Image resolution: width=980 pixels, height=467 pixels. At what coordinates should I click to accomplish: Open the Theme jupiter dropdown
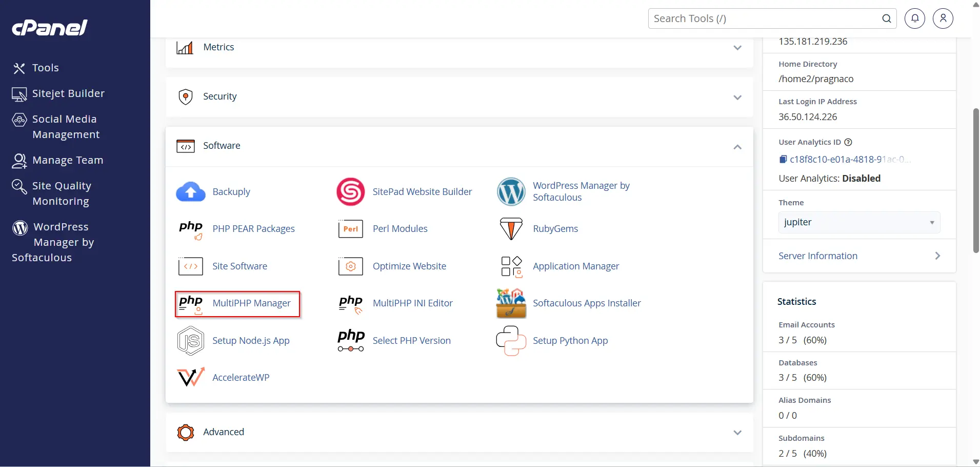[x=859, y=222]
